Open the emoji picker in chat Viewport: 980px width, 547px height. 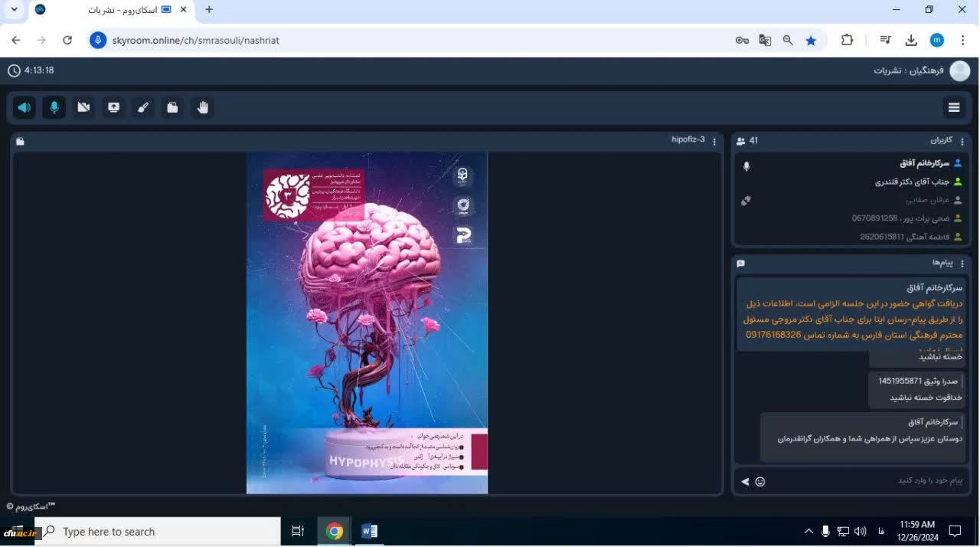pos(760,482)
